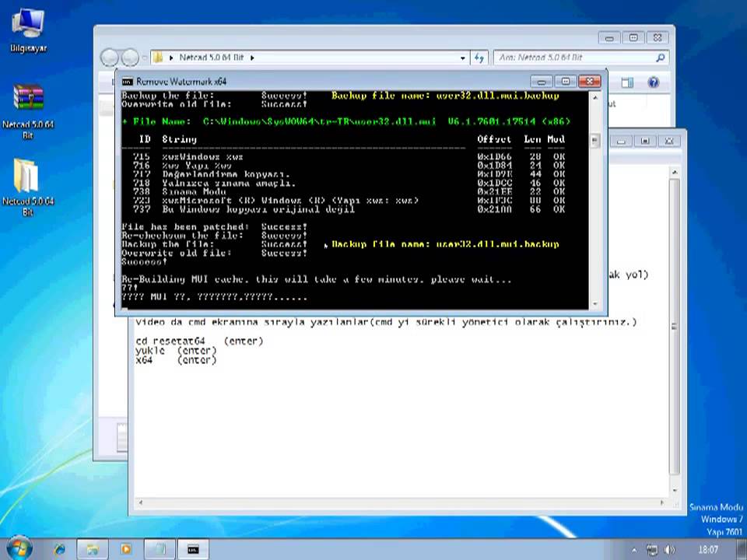Open Windows Media Player taskbar icon

click(x=126, y=550)
